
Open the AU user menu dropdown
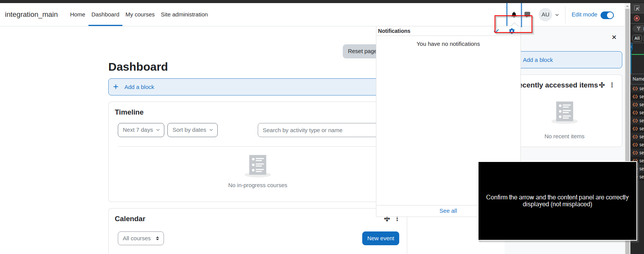[x=557, y=15]
